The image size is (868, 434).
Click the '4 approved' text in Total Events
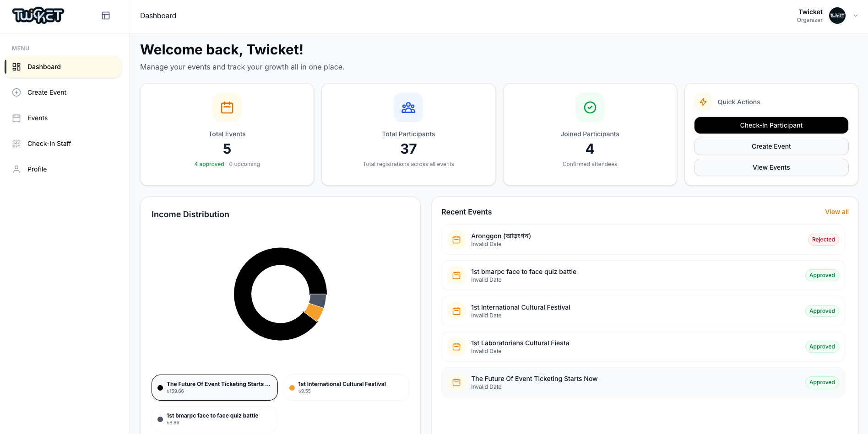(x=209, y=164)
